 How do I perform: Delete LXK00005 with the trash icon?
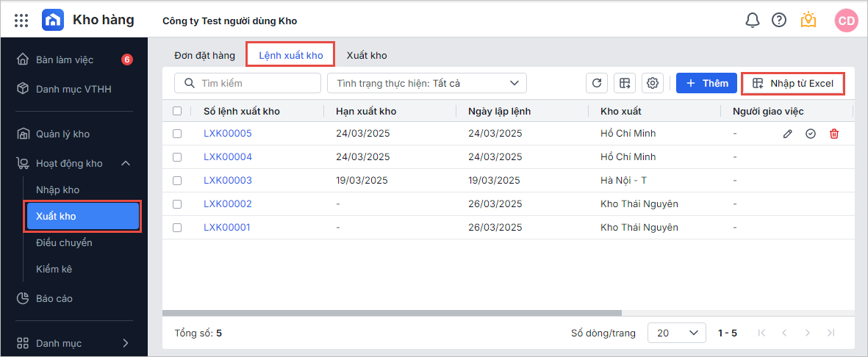pyautogui.click(x=833, y=134)
